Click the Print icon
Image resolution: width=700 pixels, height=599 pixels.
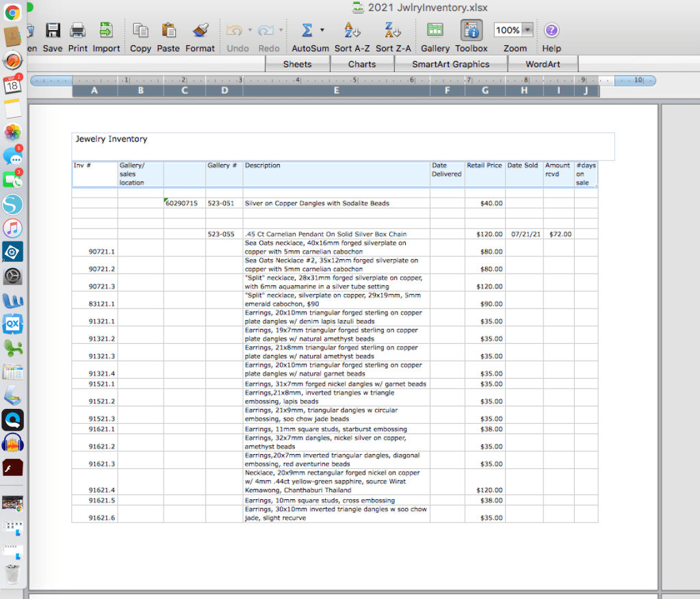77,31
